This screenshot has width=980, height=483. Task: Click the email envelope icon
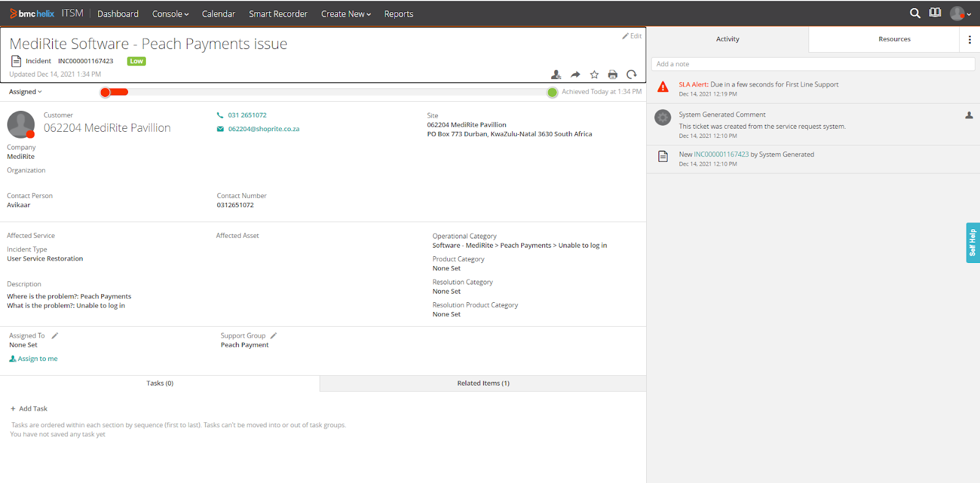click(220, 129)
